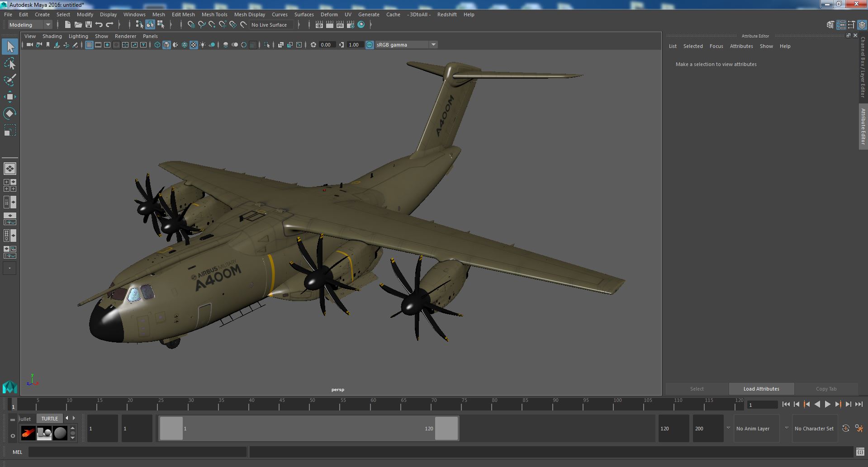Open the No Character Set dropdown arrow
This screenshot has width=868, height=467.
coord(787,428)
